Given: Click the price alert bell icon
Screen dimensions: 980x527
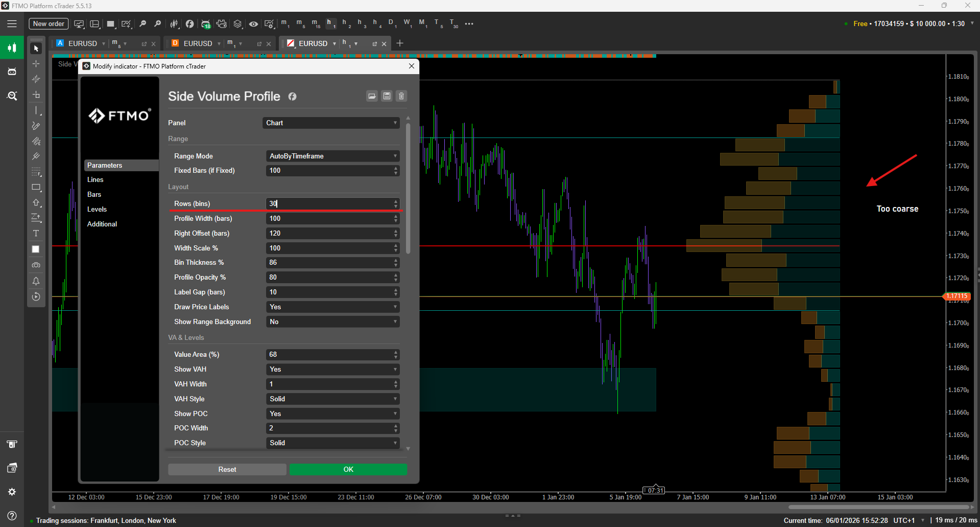Looking at the screenshot, I should (36, 281).
